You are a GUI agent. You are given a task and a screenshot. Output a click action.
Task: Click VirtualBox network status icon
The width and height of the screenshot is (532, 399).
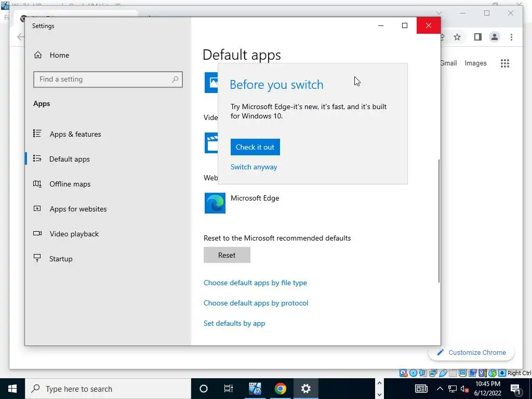pyautogui.click(x=433, y=373)
